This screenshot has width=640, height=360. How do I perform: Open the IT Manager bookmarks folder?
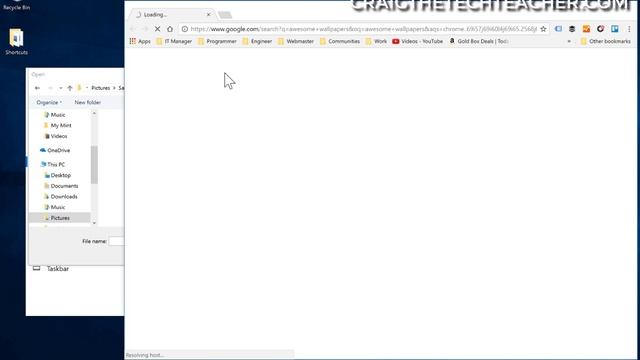[x=174, y=41]
